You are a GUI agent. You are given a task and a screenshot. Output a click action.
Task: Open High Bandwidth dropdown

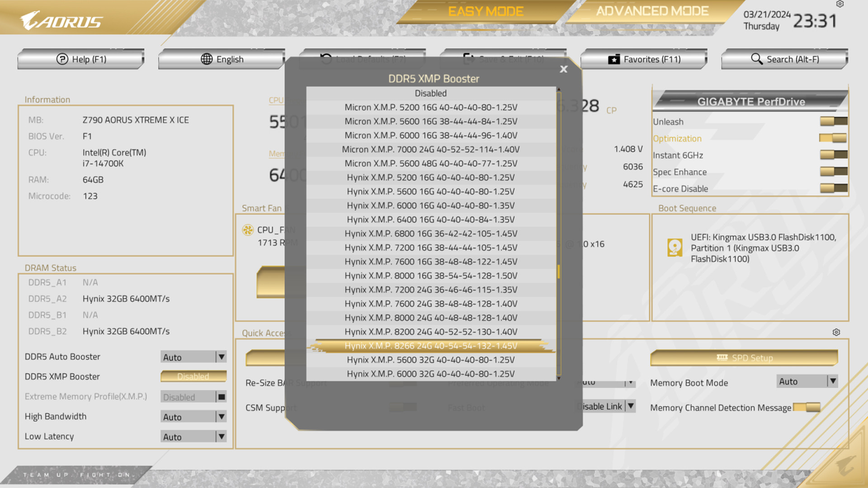pos(193,417)
